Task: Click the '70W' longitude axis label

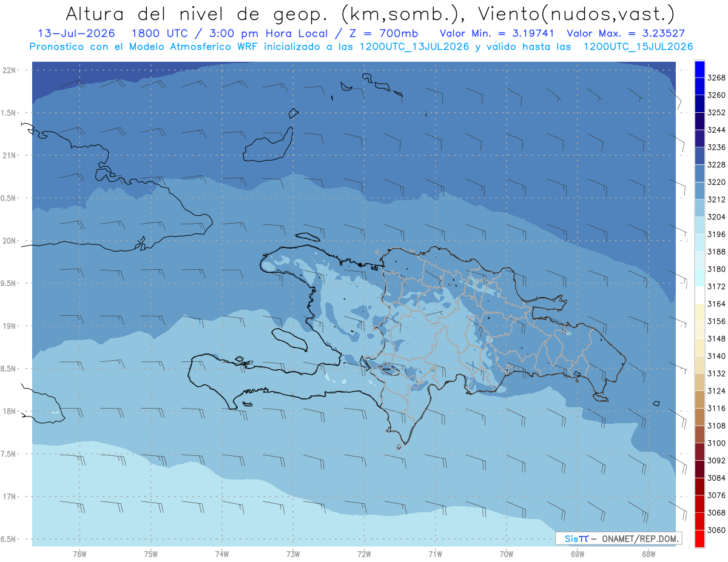Action: click(507, 554)
